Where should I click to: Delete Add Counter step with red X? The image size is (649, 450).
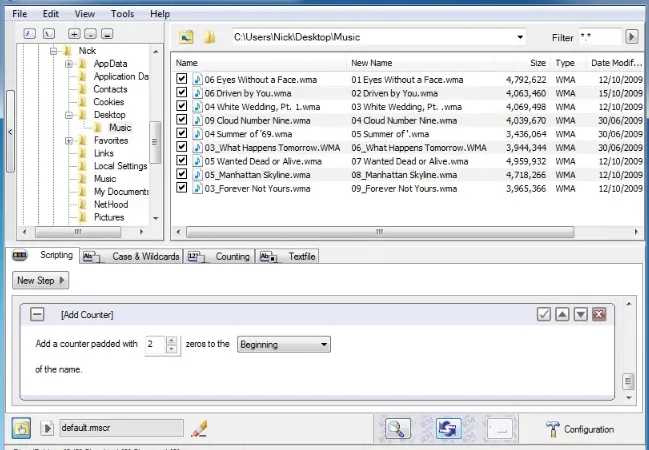pos(599,314)
